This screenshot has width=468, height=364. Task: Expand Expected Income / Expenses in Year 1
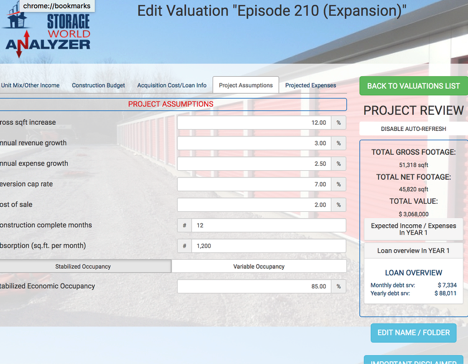413,229
